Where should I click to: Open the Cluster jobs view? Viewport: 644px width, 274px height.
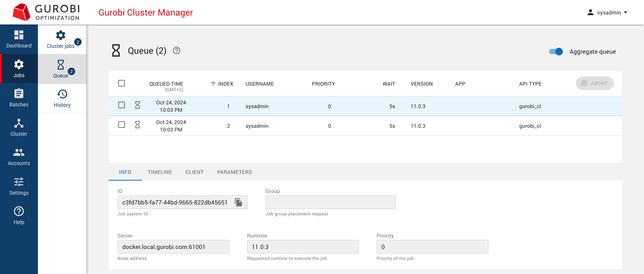coord(61,40)
